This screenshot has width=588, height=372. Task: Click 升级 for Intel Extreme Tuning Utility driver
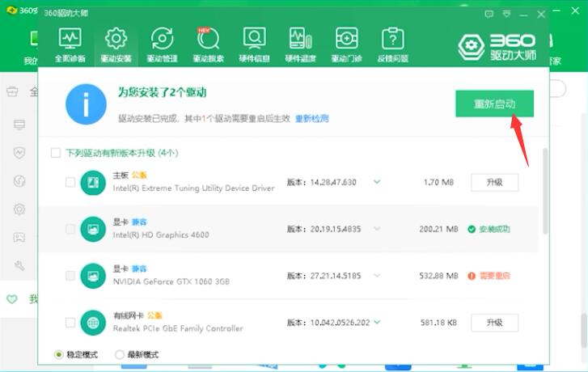point(495,182)
